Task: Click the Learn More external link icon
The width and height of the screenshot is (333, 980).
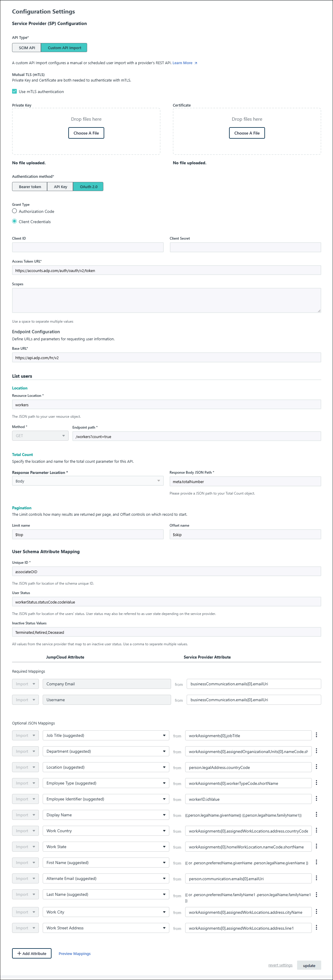Action: tap(196, 63)
